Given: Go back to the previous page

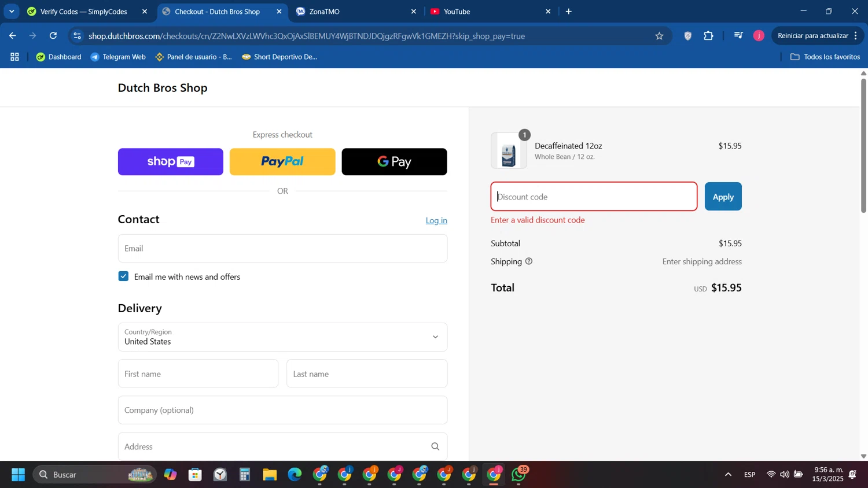Looking at the screenshot, I should tap(12, 36).
